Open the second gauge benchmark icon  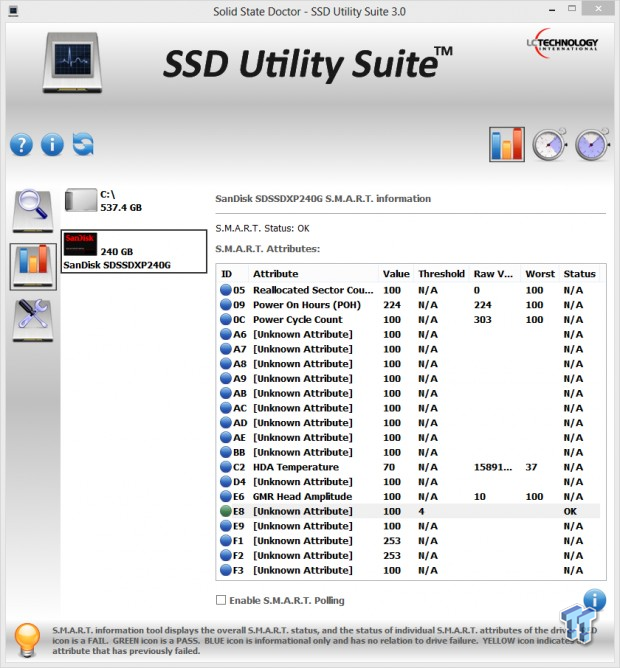click(592, 145)
